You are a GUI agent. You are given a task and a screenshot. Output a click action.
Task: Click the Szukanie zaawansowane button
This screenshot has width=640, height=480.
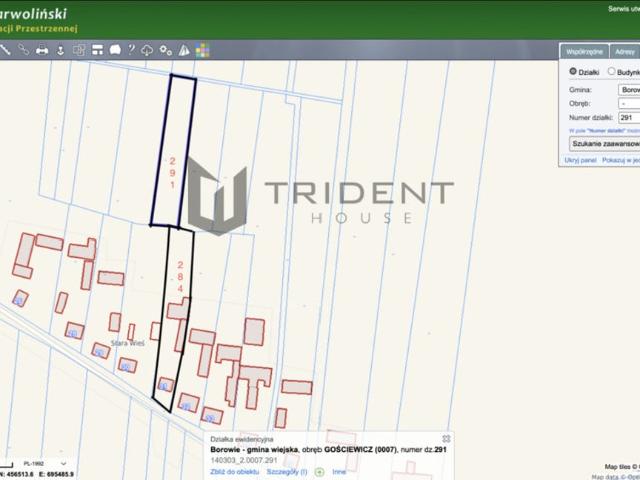(x=605, y=143)
